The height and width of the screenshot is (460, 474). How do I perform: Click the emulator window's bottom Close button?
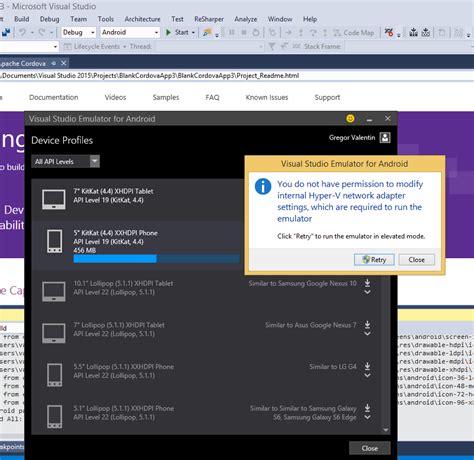[370, 448]
